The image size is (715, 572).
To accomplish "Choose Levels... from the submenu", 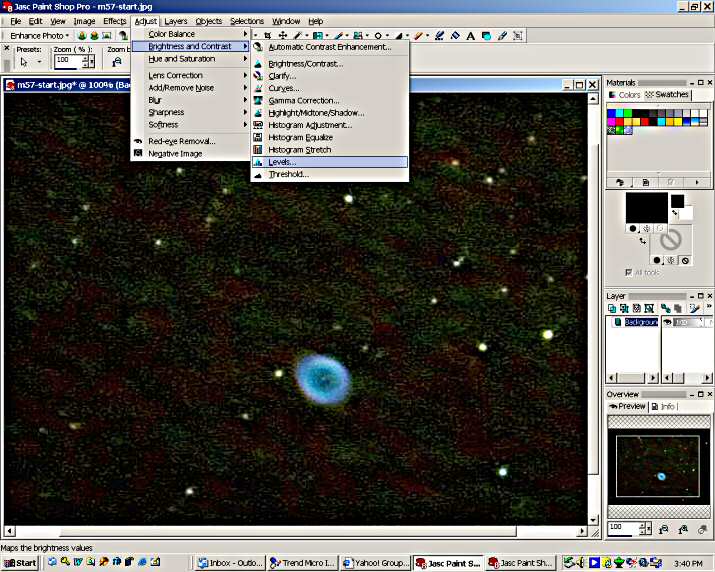I will (330, 162).
